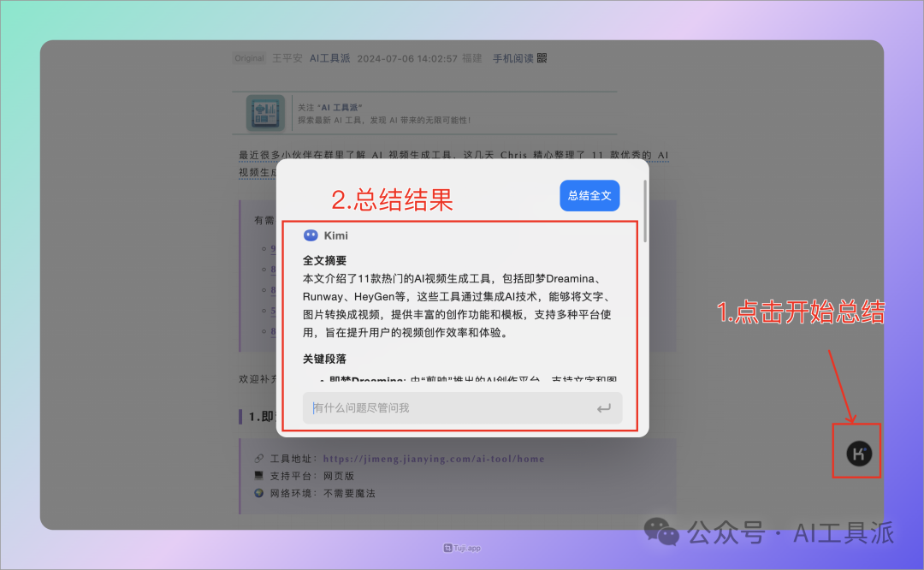Click the enter/send arrow icon in input
The height and width of the screenshot is (570, 924).
pyautogui.click(x=603, y=408)
